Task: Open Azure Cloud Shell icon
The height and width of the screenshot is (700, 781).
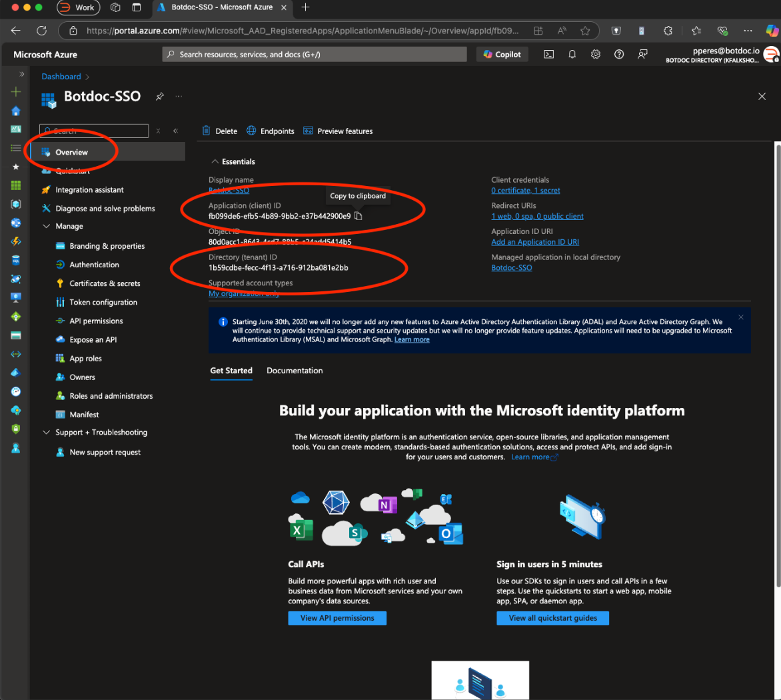Action: coord(548,55)
